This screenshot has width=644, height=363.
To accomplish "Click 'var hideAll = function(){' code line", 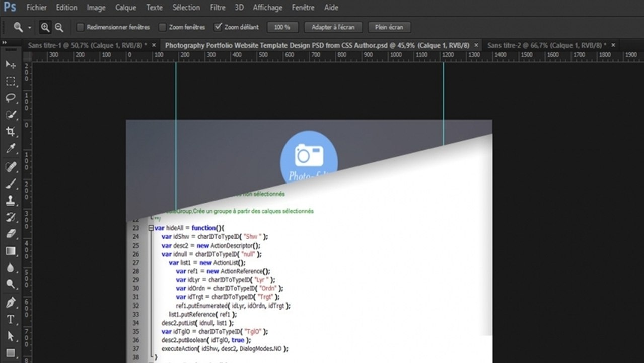I will (189, 228).
